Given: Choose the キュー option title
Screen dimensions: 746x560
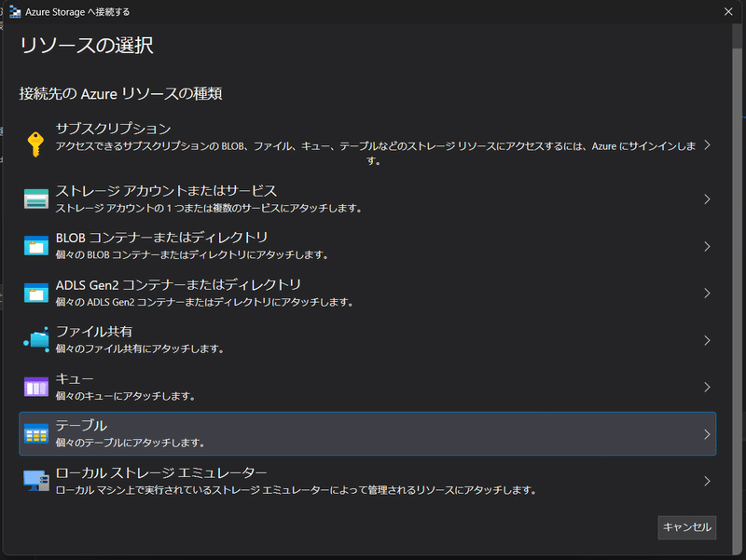Looking at the screenshot, I should tap(75, 379).
